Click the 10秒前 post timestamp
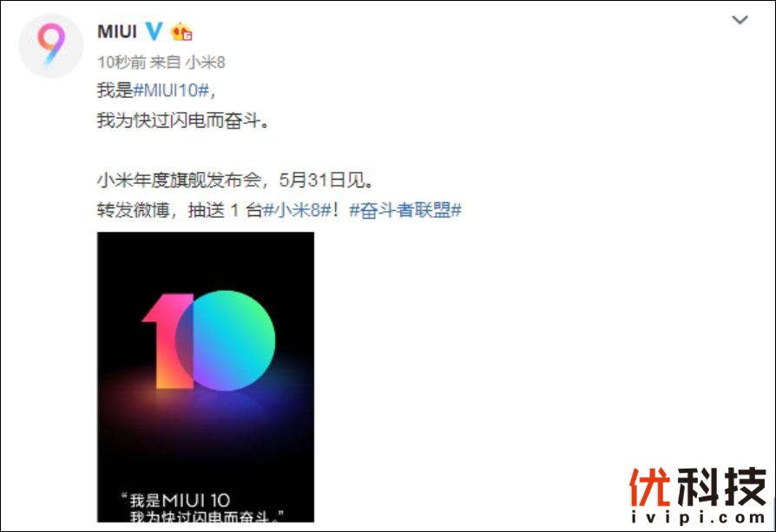This screenshot has height=532, width=776. pos(122,62)
